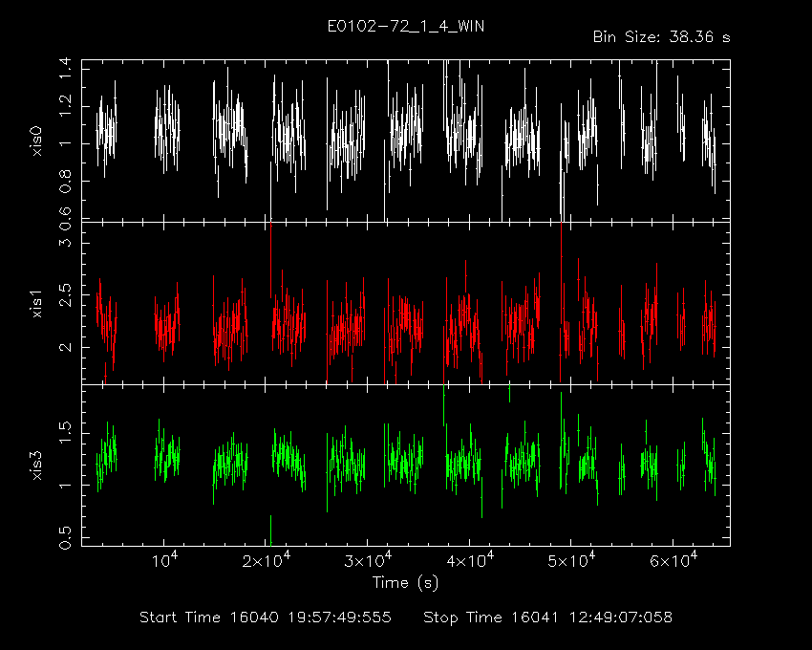
Task: Click the Time (s) axis label
Action: tap(405, 583)
